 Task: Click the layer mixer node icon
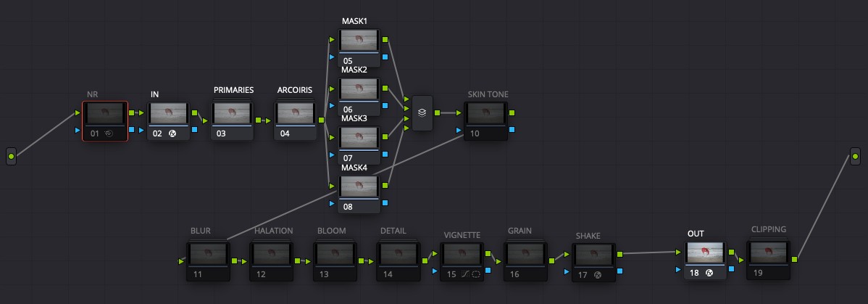click(x=422, y=112)
